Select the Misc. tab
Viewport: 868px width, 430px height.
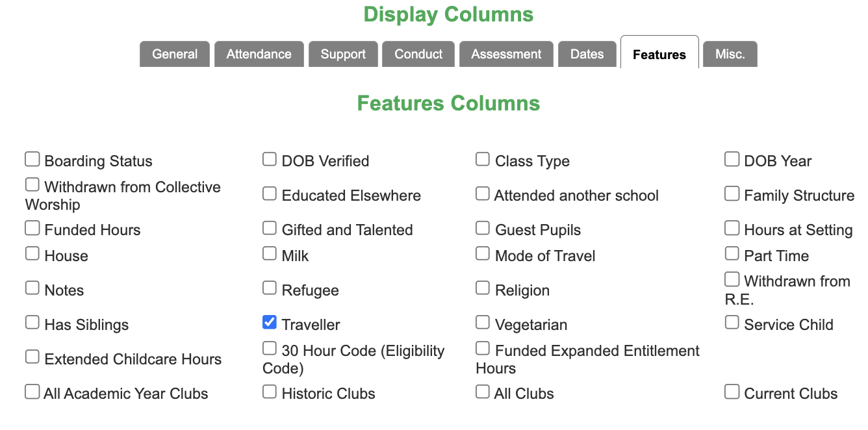click(x=730, y=54)
